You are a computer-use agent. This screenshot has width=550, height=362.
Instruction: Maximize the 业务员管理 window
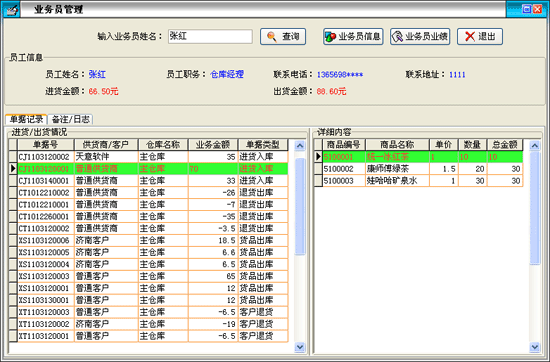point(526,9)
